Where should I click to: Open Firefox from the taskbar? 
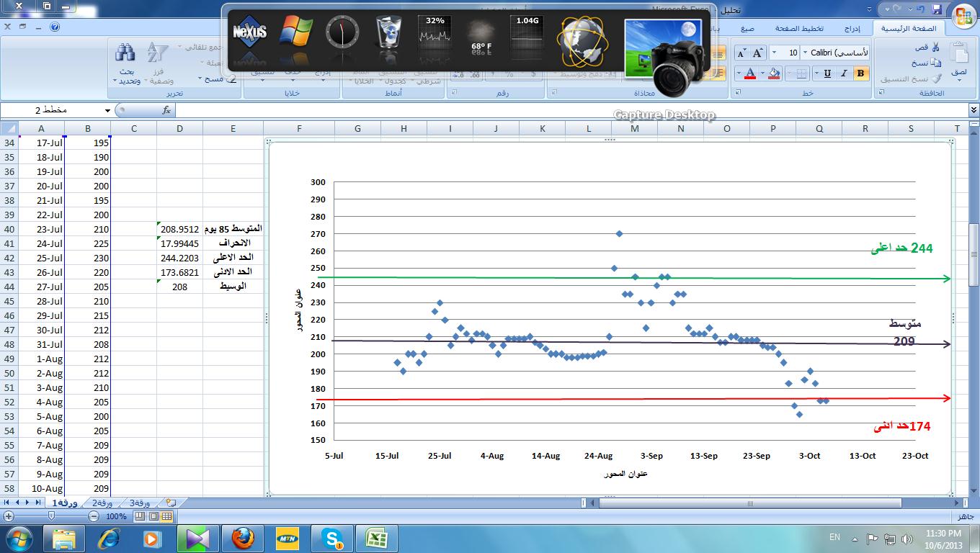242,538
